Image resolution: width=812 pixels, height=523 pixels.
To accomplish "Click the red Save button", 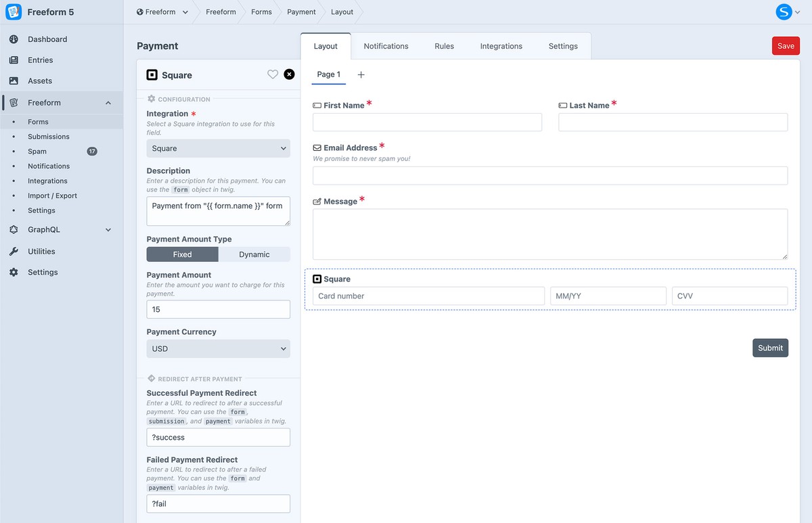I will (786, 46).
